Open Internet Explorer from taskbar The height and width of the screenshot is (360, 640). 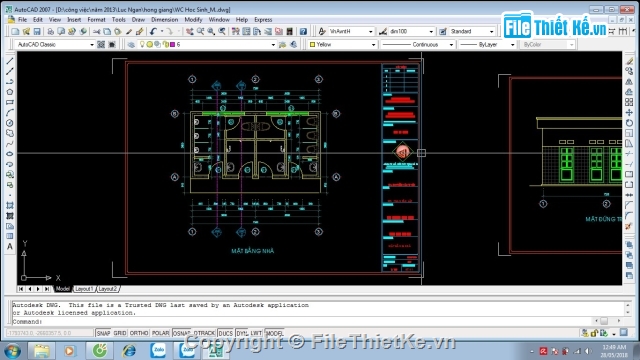coord(129,351)
